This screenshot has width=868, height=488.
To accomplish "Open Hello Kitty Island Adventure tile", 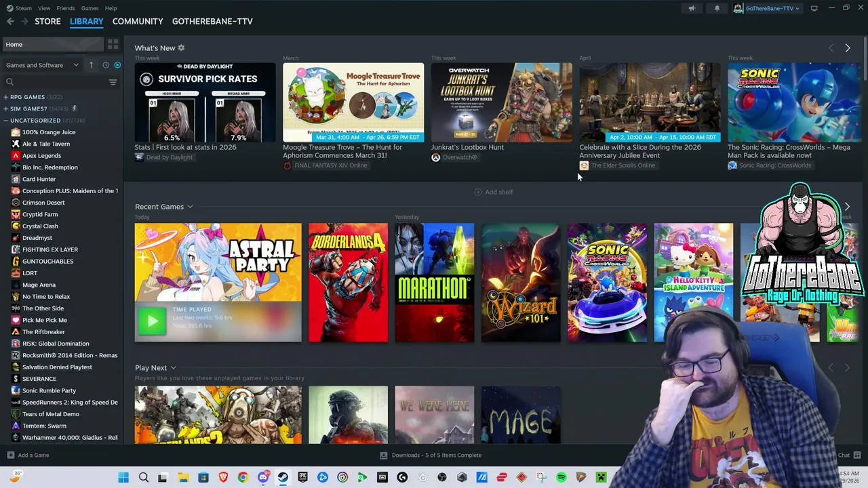I will coord(694,283).
